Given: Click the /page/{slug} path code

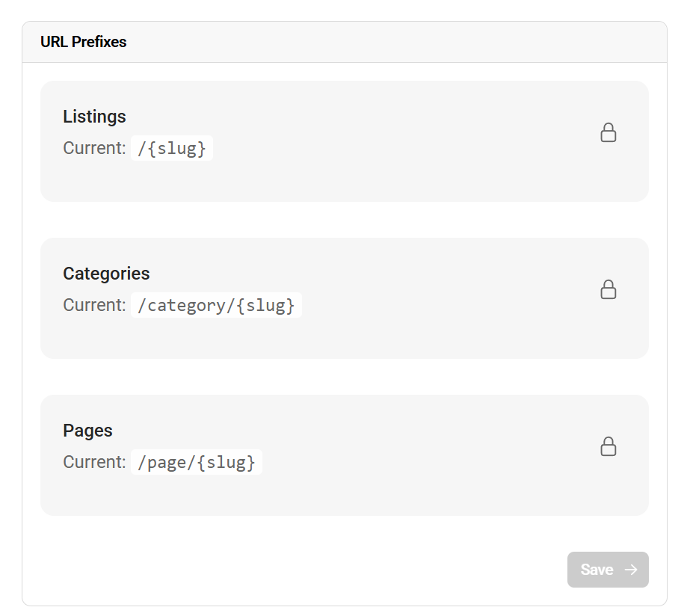Looking at the screenshot, I should pos(197,463).
